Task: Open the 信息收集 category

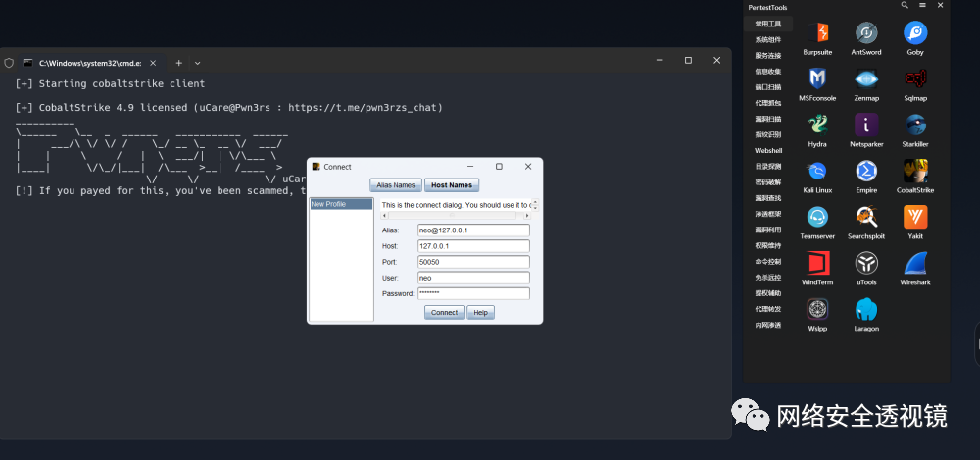Action: pos(768,72)
